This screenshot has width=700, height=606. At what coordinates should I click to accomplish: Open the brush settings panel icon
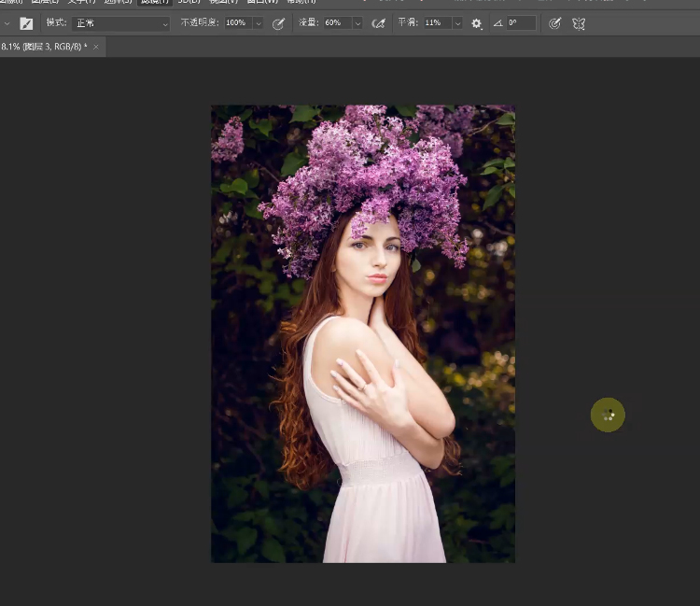(x=26, y=23)
